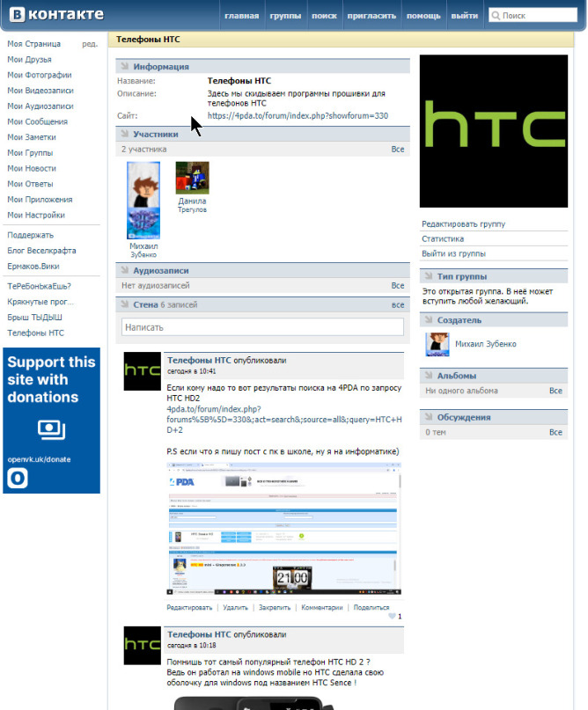Click Выйти из группы link
This screenshot has width=588, height=710.
(x=453, y=253)
